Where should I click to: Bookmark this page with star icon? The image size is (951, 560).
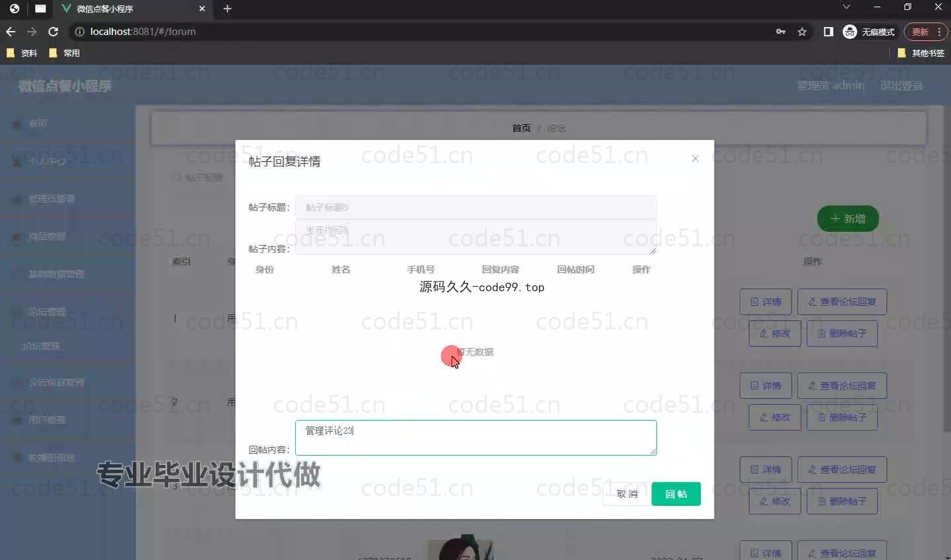coord(802,32)
